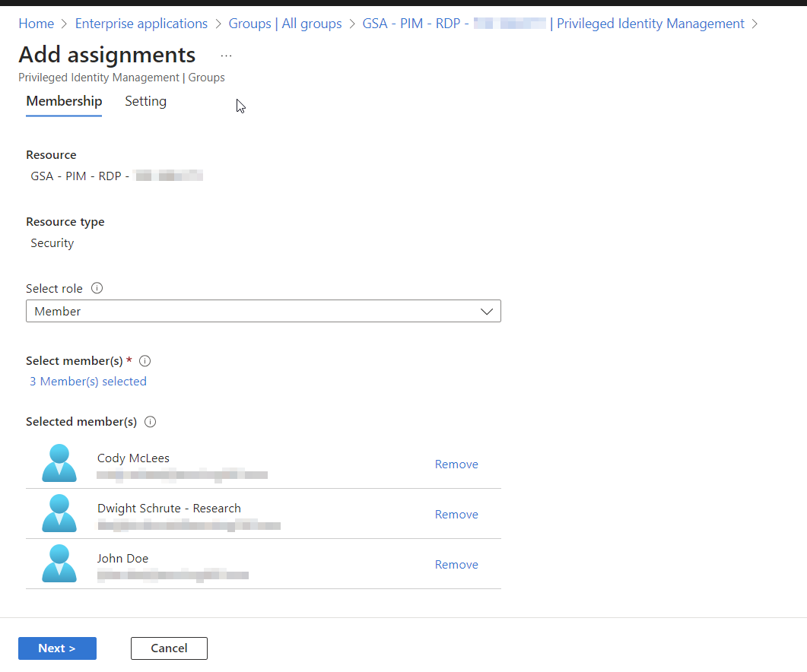807x672 pixels.
Task: Open the 3 Member(s) selected link
Action: [88, 382]
